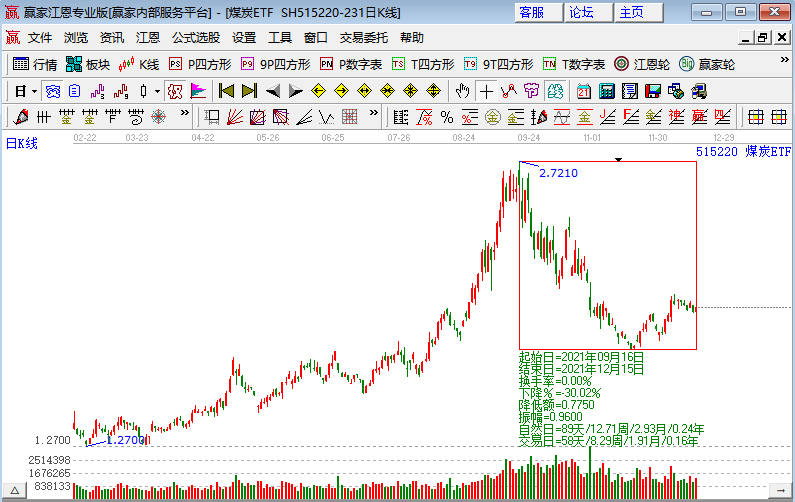Switch to the K线 chart view
Viewport: 795px width, 502px height.
139,64
